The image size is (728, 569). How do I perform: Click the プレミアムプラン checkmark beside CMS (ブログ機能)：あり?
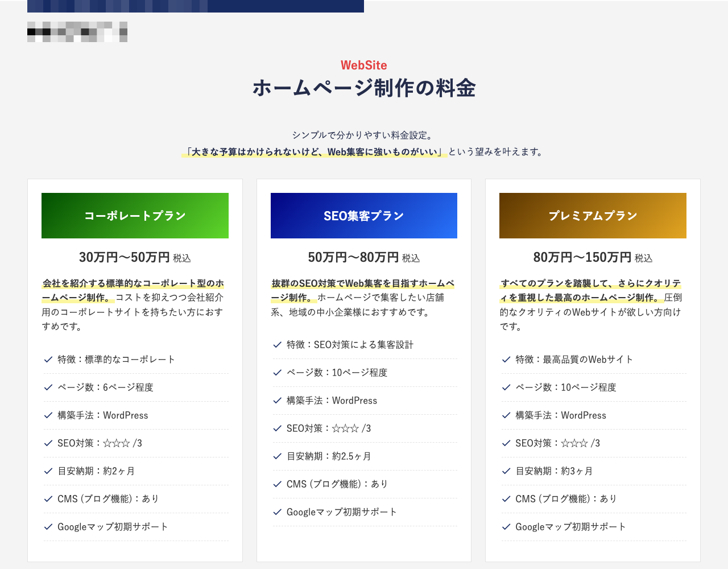pos(506,499)
